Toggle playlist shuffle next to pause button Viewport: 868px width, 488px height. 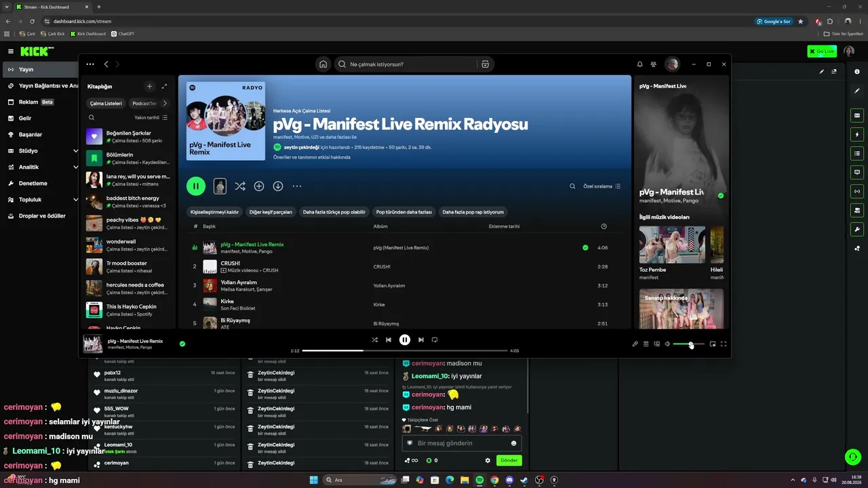pyautogui.click(x=240, y=186)
